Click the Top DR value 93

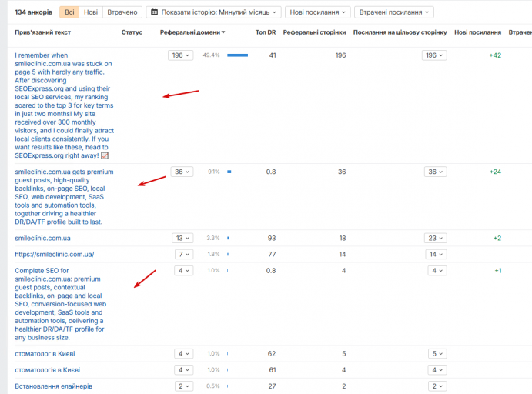272,238
